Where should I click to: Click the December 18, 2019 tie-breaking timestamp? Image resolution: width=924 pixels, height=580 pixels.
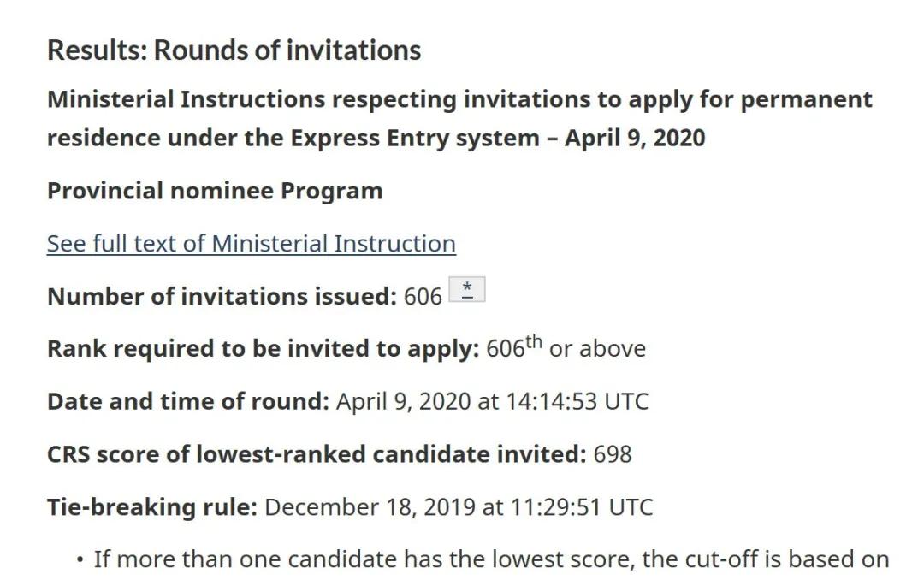[x=459, y=507]
